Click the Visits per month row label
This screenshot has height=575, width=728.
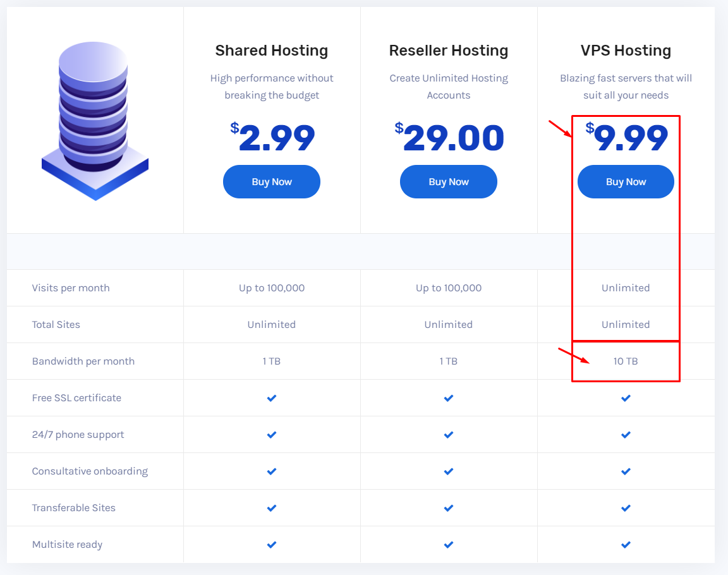tap(71, 287)
